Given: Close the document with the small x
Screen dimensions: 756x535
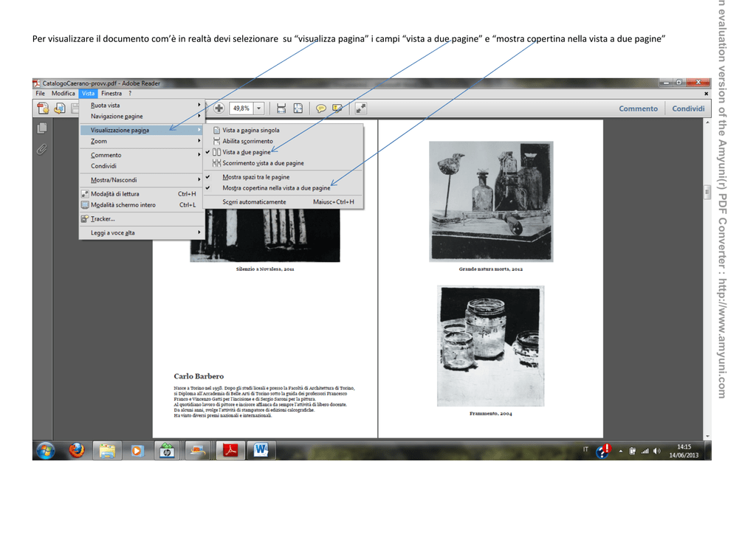Looking at the screenshot, I should coord(707,94).
